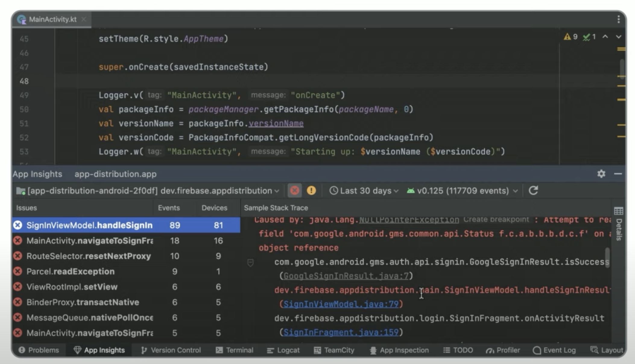Toggle non-fatal issues filter button
This screenshot has width=635, height=364.
[x=311, y=190]
